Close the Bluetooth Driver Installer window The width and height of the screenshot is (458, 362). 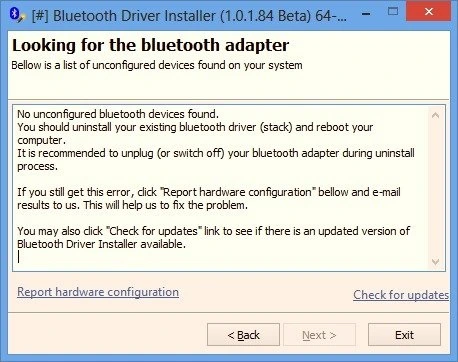pyautogui.click(x=428, y=12)
